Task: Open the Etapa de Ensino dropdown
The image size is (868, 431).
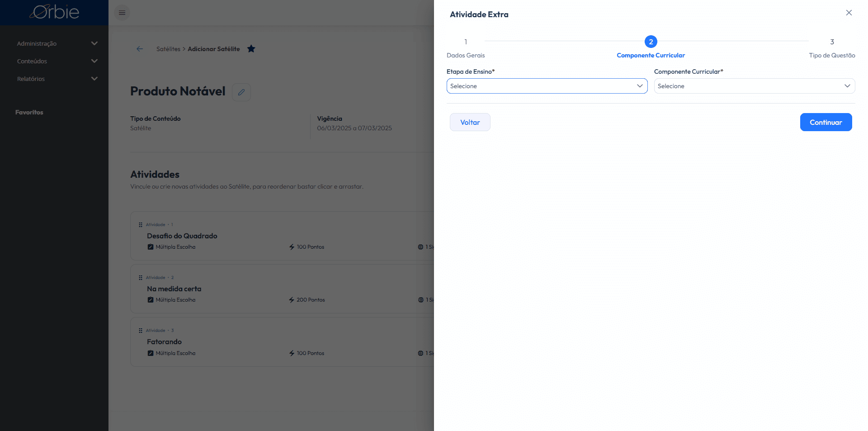Action: click(547, 86)
